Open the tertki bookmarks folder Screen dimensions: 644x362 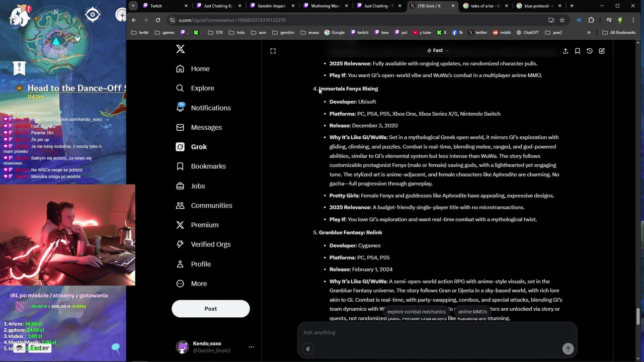point(139,33)
